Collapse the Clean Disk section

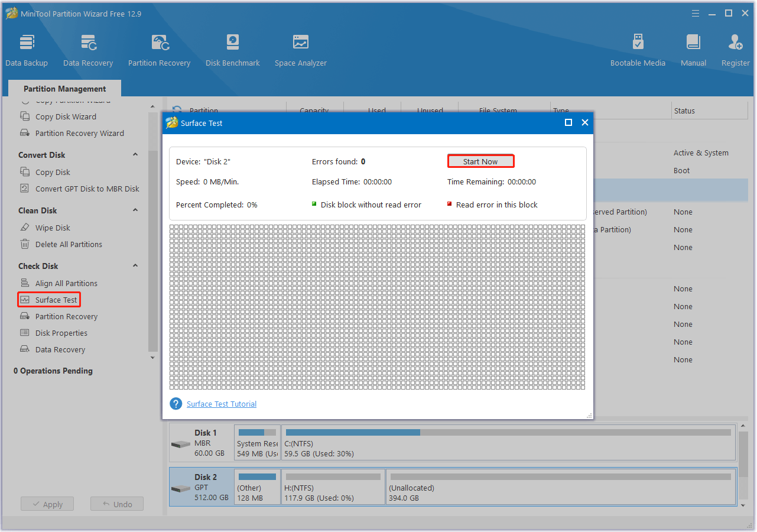tap(135, 210)
